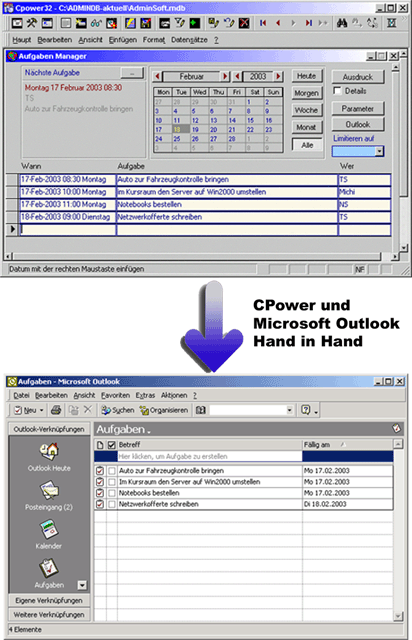
Task: Go to first record in CPower toolbar
Action: 263,23
